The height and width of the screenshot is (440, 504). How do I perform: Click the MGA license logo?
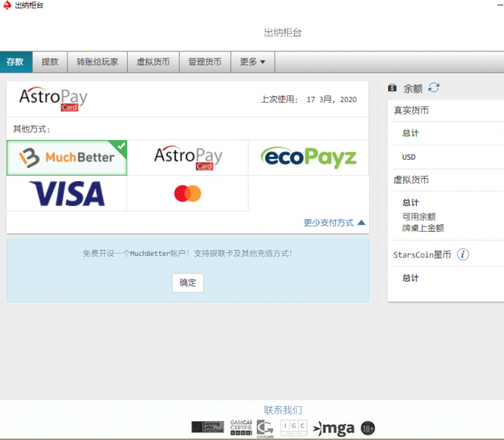(335, 428)
